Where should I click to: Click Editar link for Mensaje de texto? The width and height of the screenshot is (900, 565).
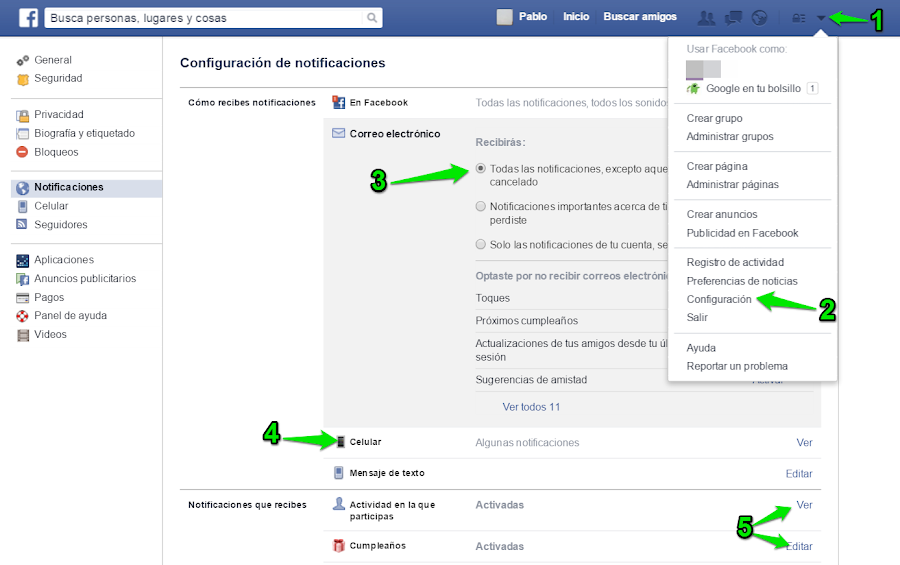point(799,474)
